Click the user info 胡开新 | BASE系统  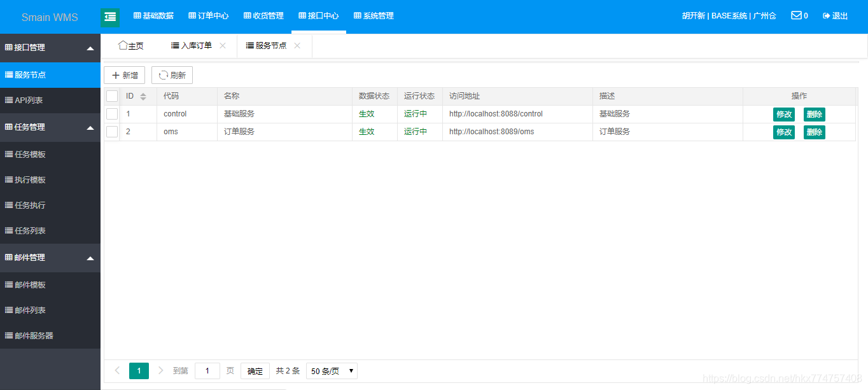pos(715,16)
